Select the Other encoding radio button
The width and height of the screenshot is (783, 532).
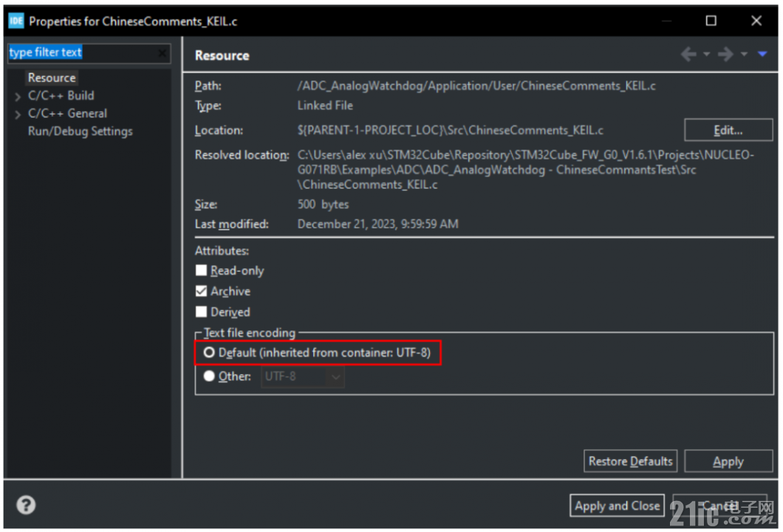tap(209, 376)
